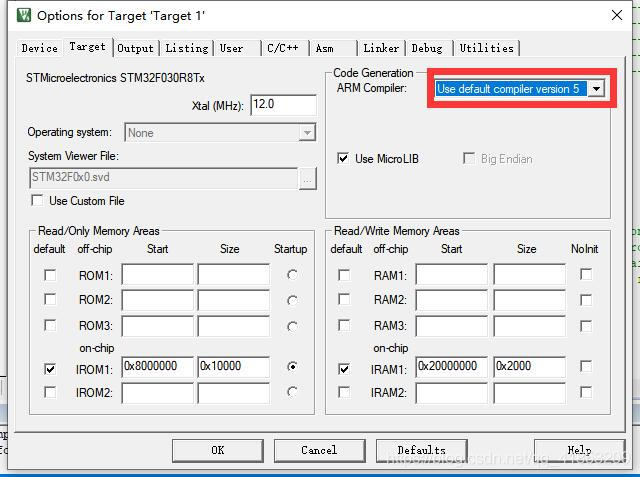Browse for System Viewer File button
The image size is (640, 477).
[308, 179]
